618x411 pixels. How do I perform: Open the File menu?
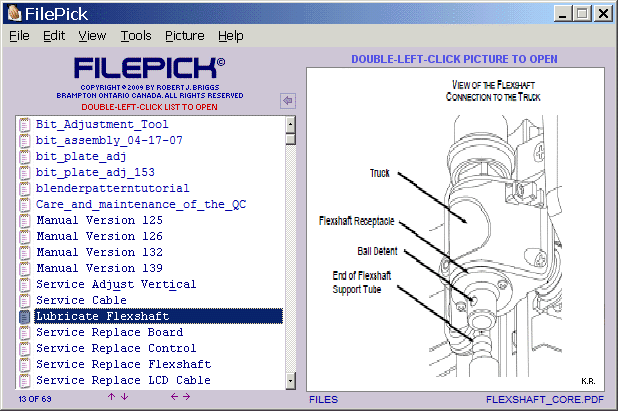point(19,36)
